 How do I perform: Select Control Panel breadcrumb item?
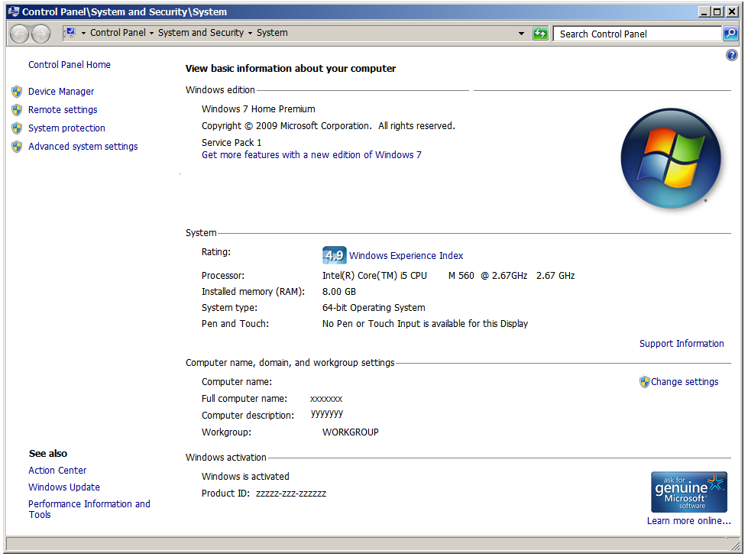click(x=118, y=33)
